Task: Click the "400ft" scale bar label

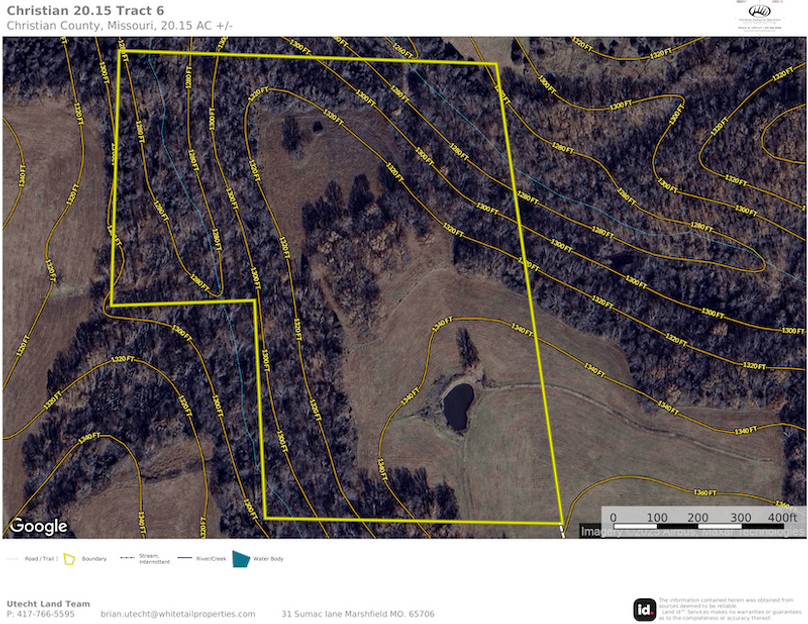Action: pyautogui.click(x=782, y=517)
